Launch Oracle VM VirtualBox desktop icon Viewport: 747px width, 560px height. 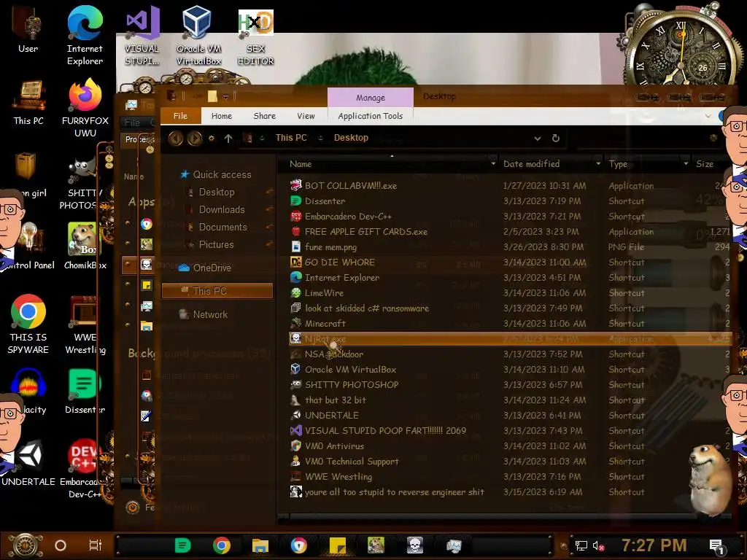coord(198,36)
